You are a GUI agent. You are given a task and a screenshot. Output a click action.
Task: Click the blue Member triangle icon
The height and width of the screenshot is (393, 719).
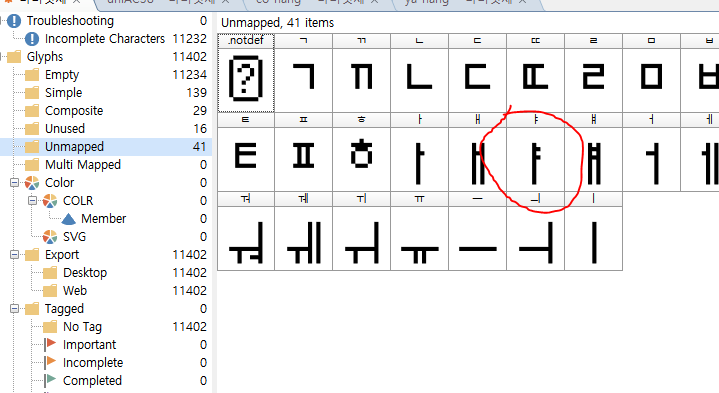[x=68, y=219]
